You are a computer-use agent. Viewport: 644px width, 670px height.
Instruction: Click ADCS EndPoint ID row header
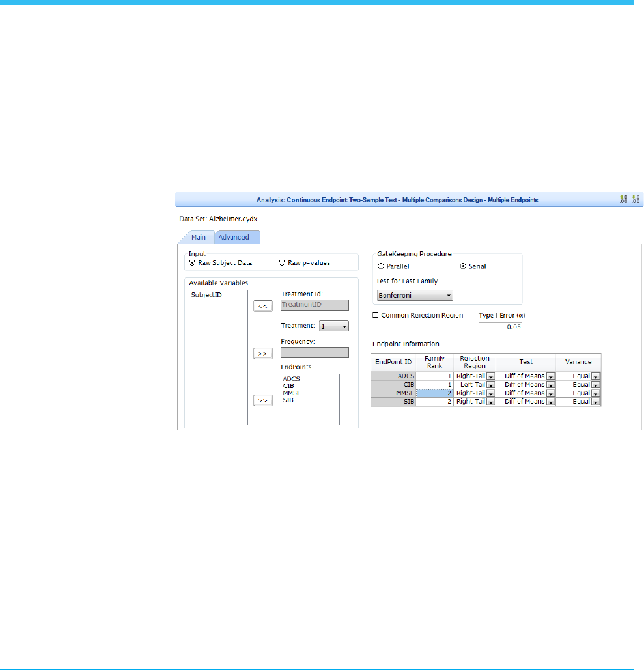click(393, 376)
